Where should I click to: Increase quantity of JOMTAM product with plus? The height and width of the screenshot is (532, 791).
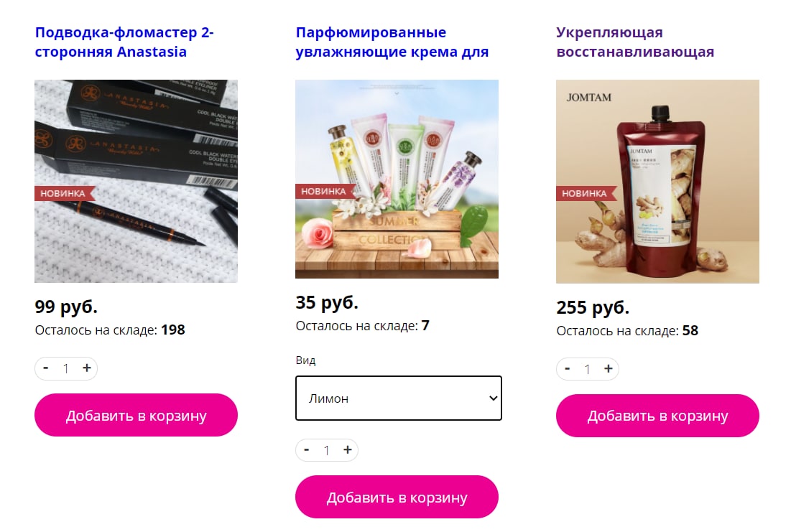click(x=609, y=369)
